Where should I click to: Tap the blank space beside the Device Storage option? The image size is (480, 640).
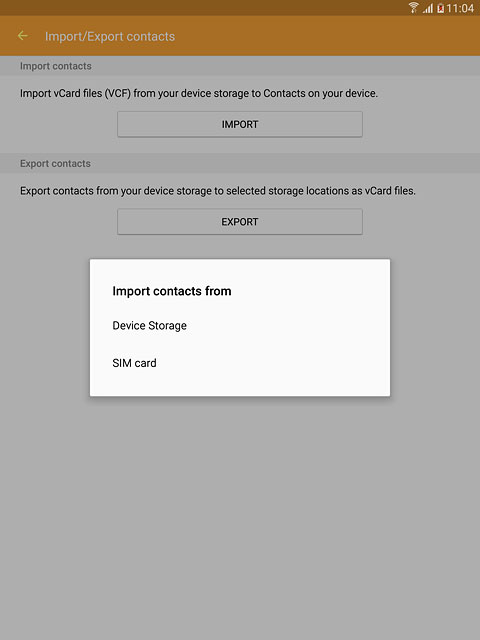[288, 325]
